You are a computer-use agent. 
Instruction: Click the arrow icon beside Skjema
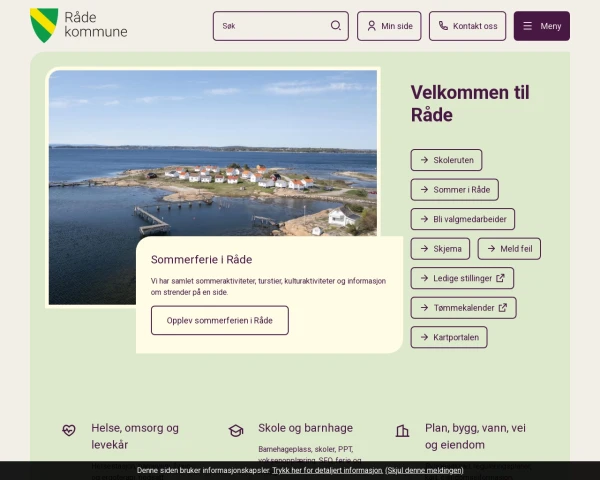pos(424,249)
